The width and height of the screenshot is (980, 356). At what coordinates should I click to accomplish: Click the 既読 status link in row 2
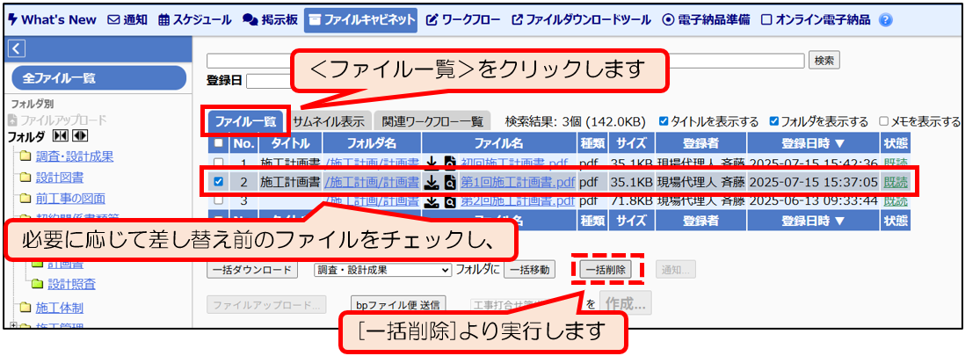(896, 182)
